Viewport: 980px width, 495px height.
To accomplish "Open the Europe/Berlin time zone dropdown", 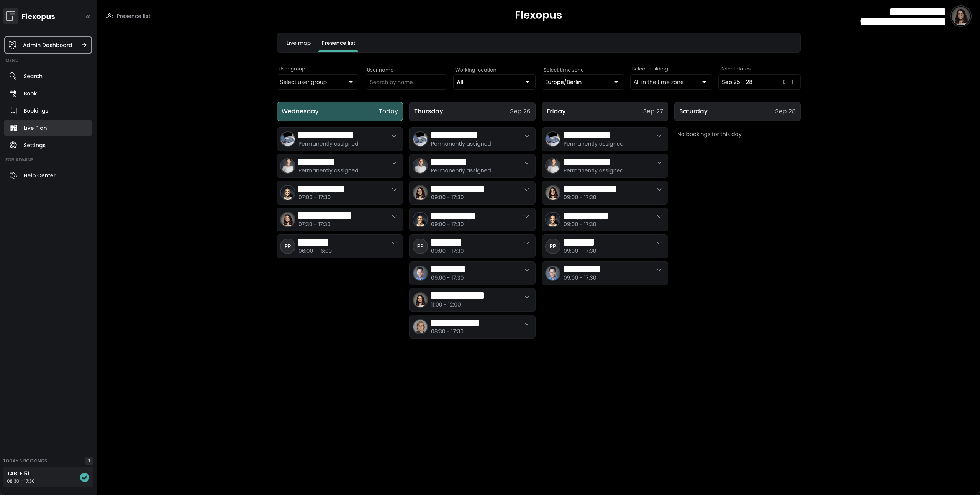I will click(x=582, y=82).
